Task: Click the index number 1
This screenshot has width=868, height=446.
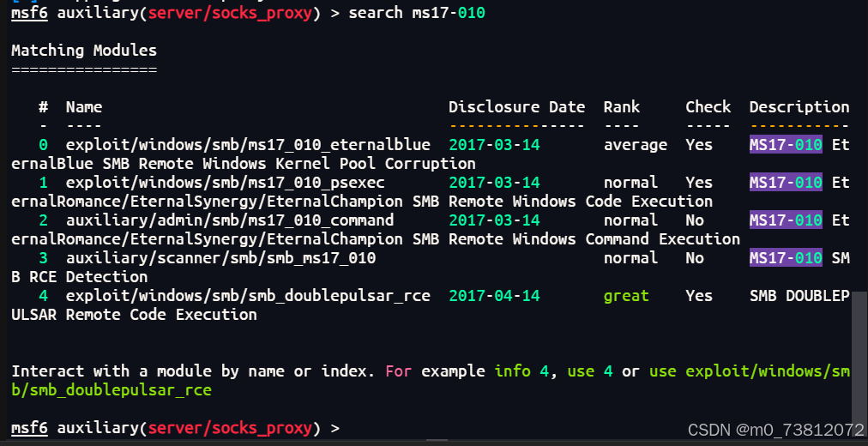Action: point(43,183)
